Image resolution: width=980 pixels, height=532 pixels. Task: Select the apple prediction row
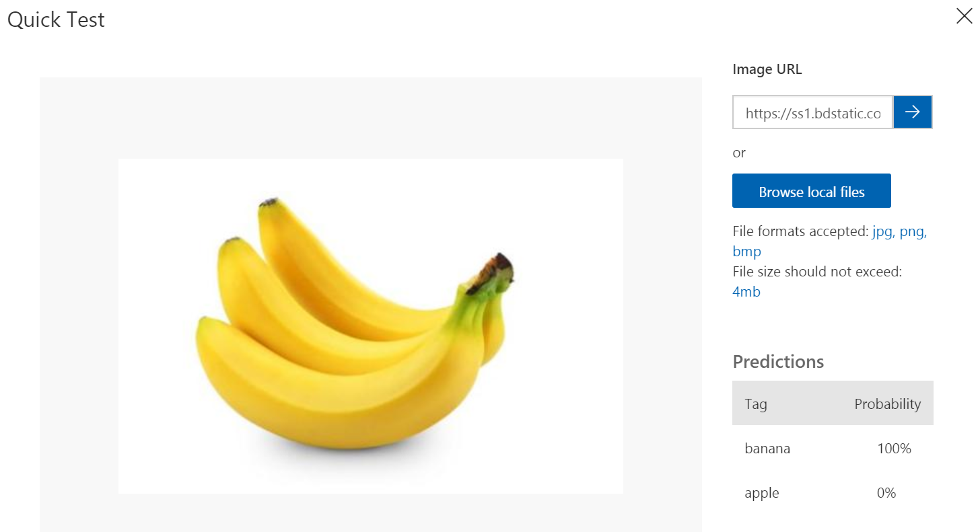point(833,493)
